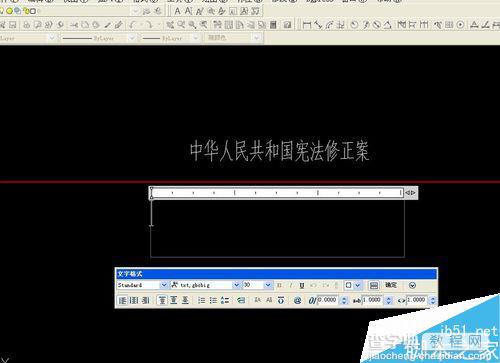Open the @ symbol insertion menu

click(x=297, y=300)
